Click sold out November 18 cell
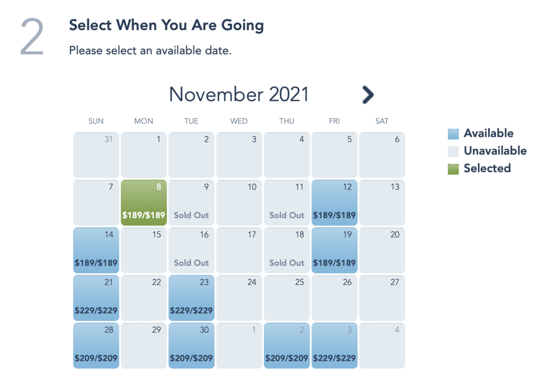The width and height of the screenshot is (542, 392). [287, 250]
